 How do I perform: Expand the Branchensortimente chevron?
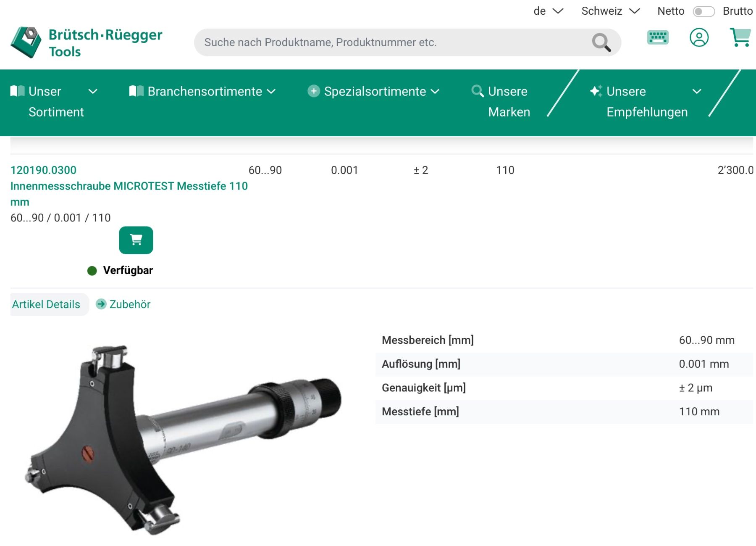tap(271, 91)
